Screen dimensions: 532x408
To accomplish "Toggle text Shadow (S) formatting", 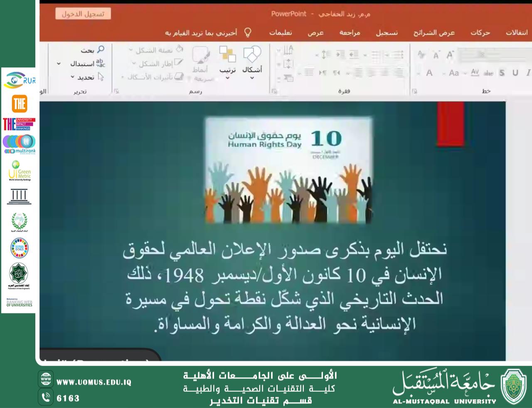I will point(502,73).
